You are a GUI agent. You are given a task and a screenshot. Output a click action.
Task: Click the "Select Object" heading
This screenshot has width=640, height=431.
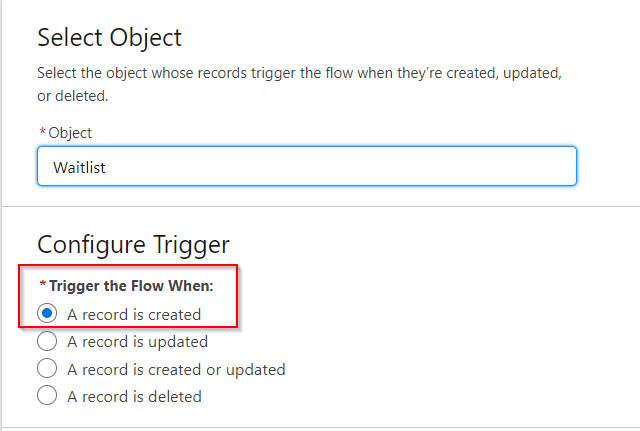pos(110,38)
